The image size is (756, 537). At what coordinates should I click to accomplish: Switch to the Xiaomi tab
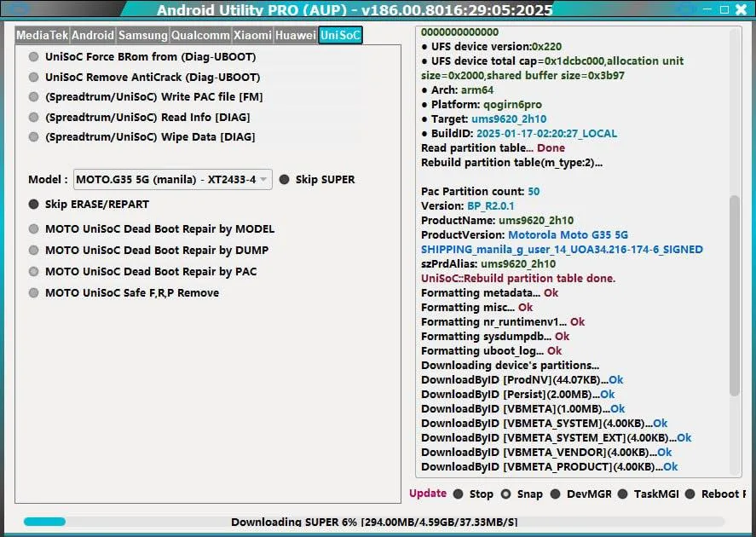(252, 35)
